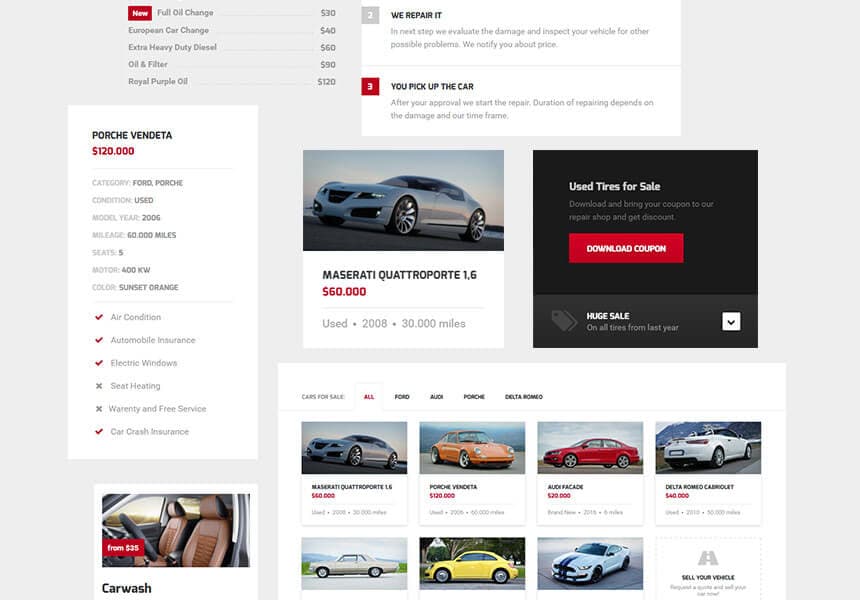Click the cross icon beside Warenty and Free Service
The image size is (860, 600).
(x=99, y=409)
